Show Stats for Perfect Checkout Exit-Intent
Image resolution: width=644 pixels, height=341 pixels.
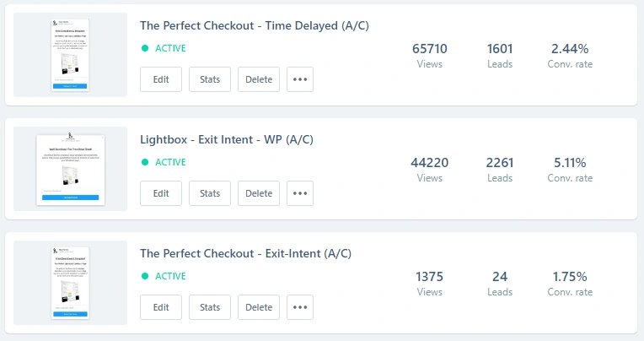[210, 307]
